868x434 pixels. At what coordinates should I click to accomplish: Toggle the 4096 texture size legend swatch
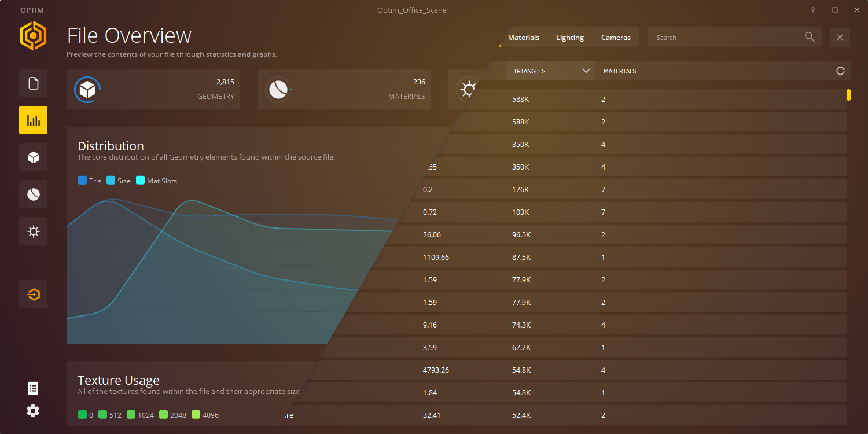point(196,415)
